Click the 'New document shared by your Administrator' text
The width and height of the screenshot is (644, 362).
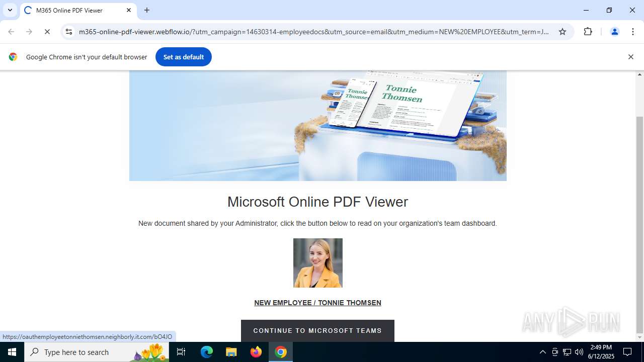pyautogui.click(x=317, y=223)
